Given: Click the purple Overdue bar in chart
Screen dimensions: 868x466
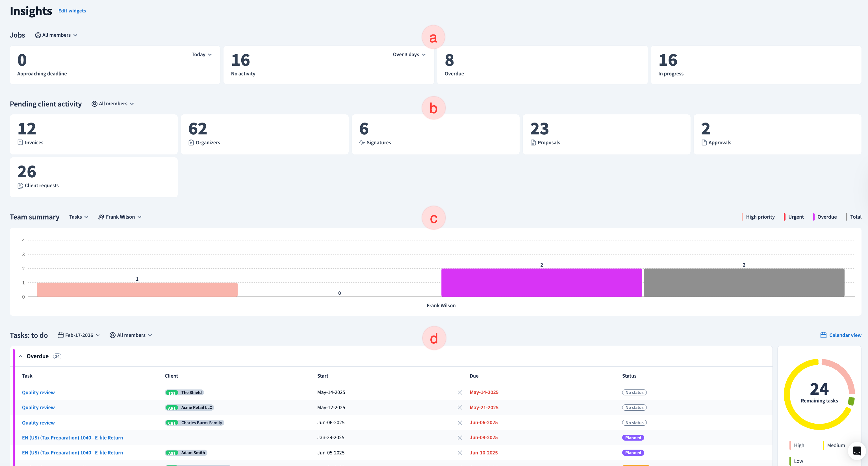Looking at the screenshot, I should 541,282.
